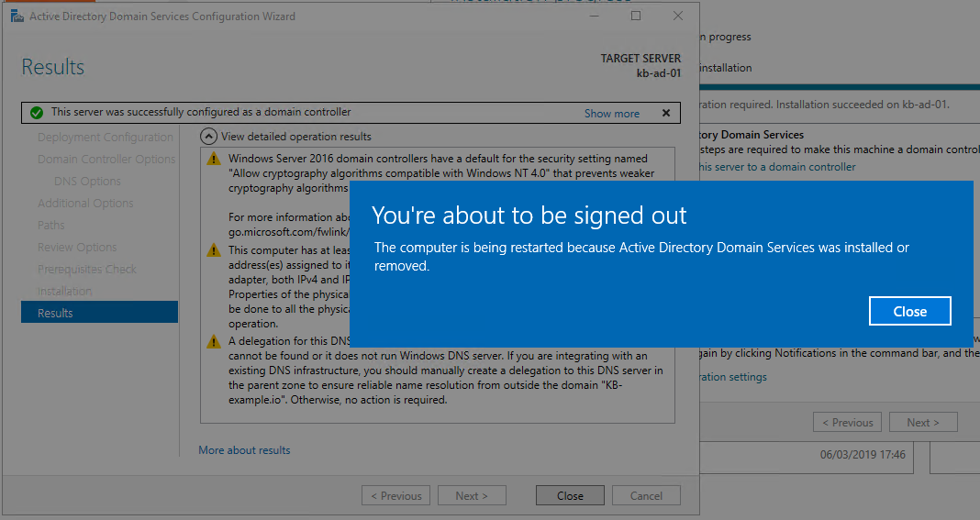The height and width of the screenshot is (520, 980).
Task: Select Additional Options step
Action: 85,203
